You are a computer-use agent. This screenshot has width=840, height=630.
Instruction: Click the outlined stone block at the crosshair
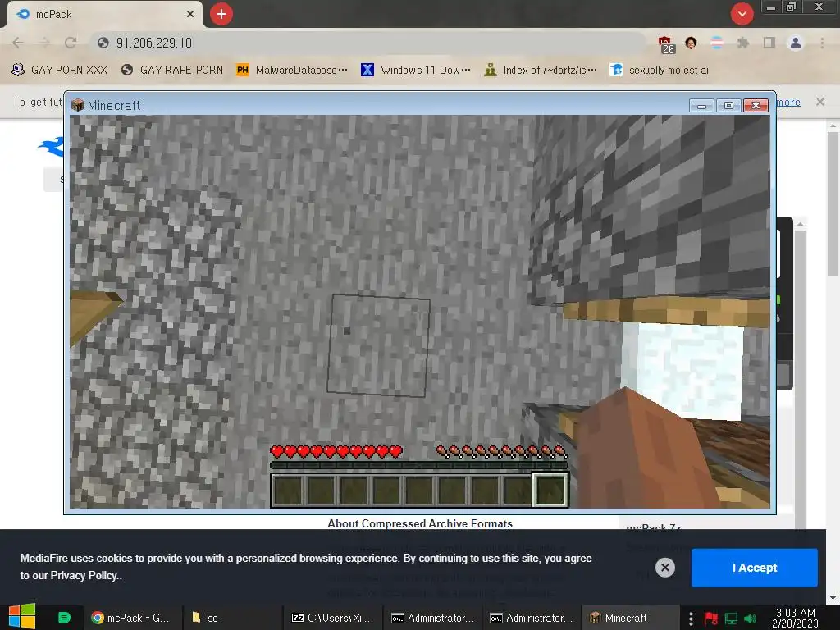[379, 345]
